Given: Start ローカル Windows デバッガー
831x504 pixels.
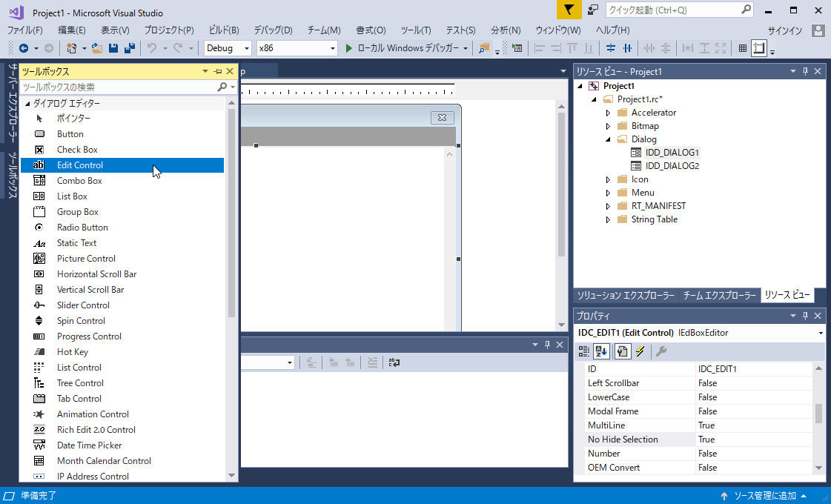Looking at the screenshot, I should coord(406,48).
